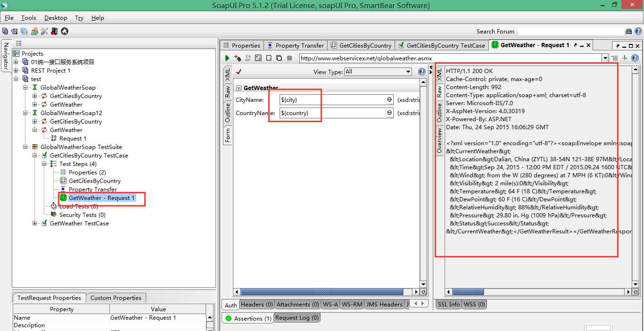Click the CountryName input field

coord(336,113)
